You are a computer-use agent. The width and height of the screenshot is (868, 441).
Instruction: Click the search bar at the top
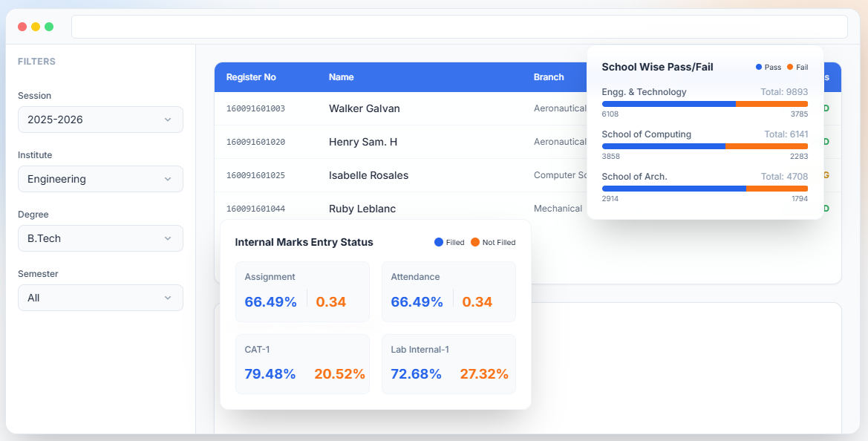tap(459, 26)
